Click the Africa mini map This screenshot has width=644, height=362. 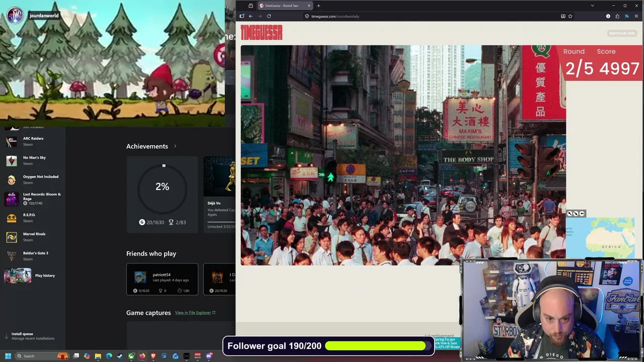pos(600,238)
